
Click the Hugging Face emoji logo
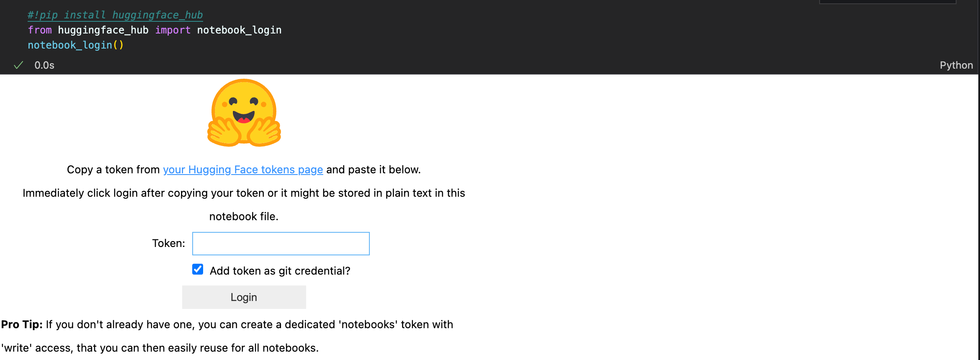tap(244, 113)
